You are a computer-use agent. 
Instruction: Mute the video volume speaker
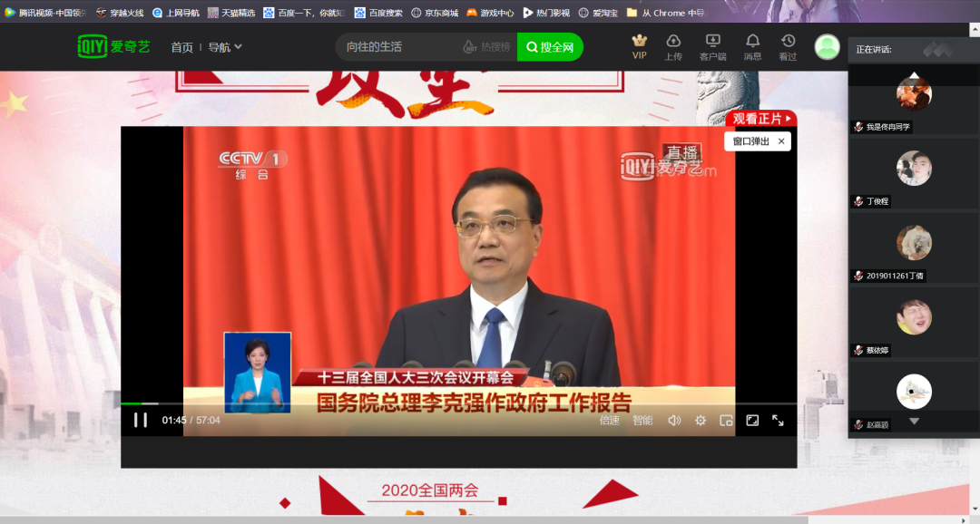[674, 421]
